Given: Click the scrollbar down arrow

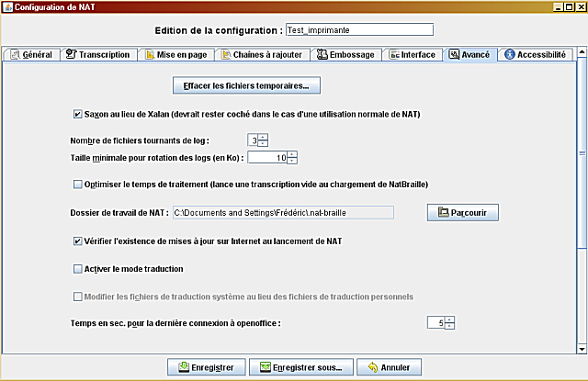Looking at the screenshot, I should [582, 349].
